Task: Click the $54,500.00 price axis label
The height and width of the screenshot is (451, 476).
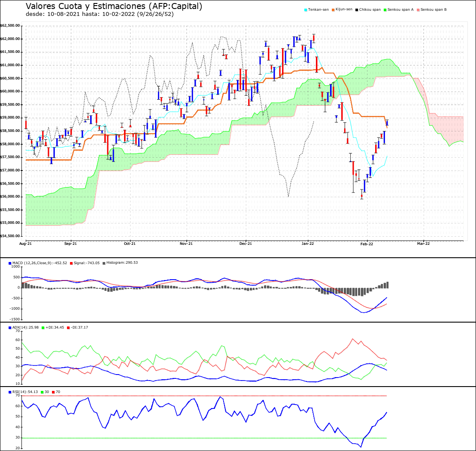Action: pos(10,236)
